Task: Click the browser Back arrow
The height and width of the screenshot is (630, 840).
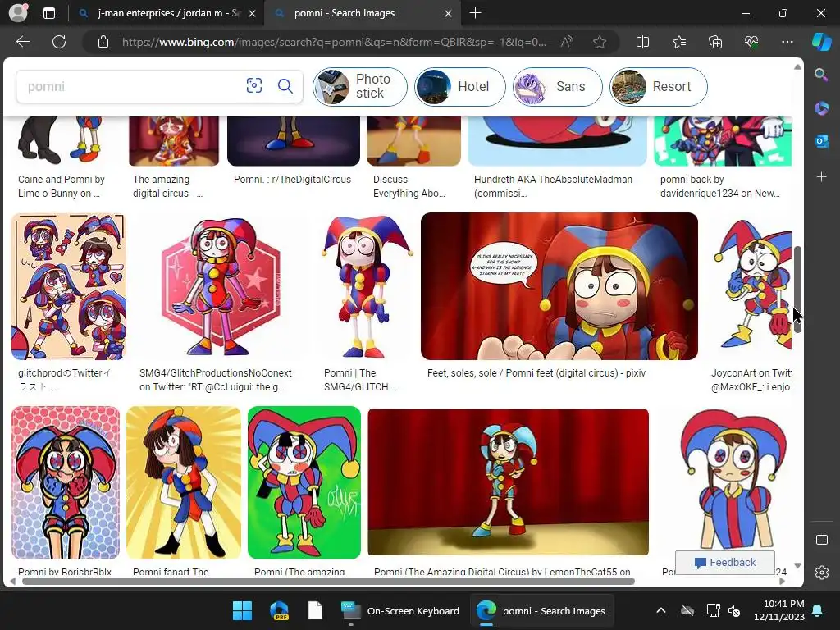Action: 22,42
